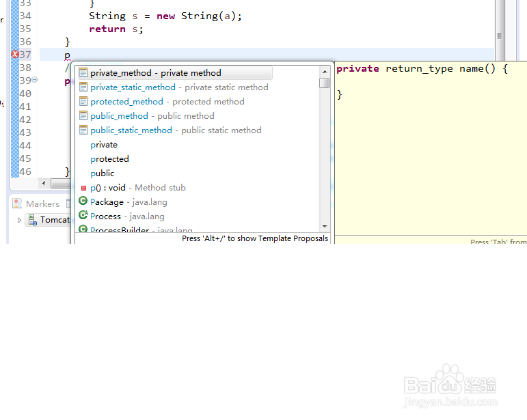Click template icon beside protected_method
This screenshot has width=527, height=420.
coord(83,101)
